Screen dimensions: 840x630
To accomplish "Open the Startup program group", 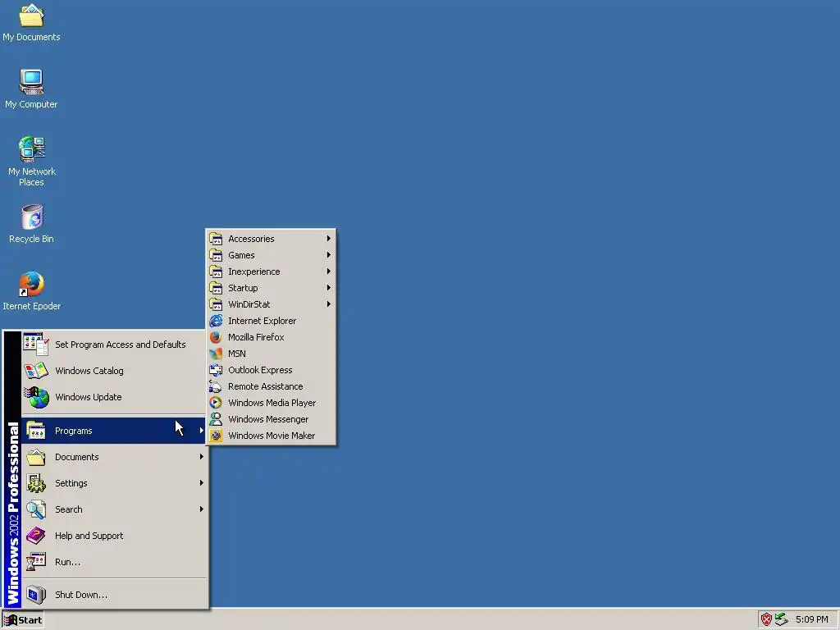I will (x=271, y=288).
